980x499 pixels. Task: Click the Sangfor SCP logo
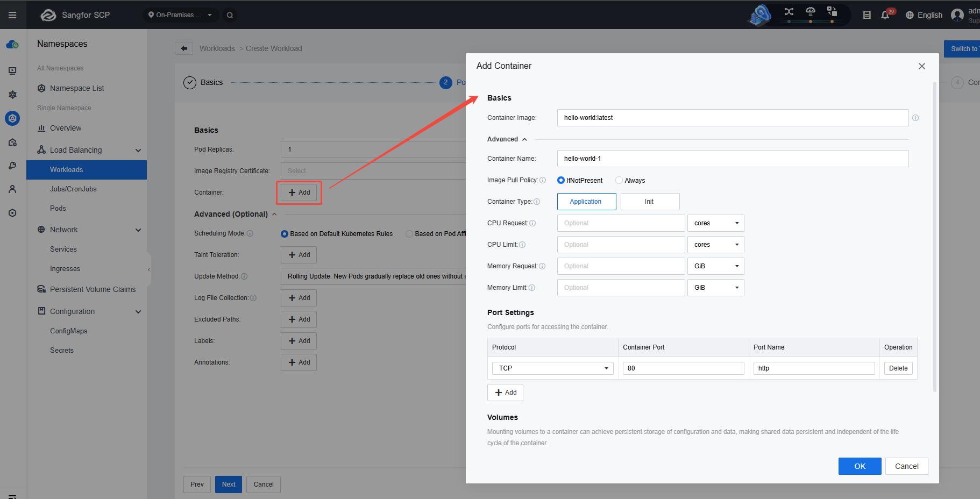[x=48, y=15]
